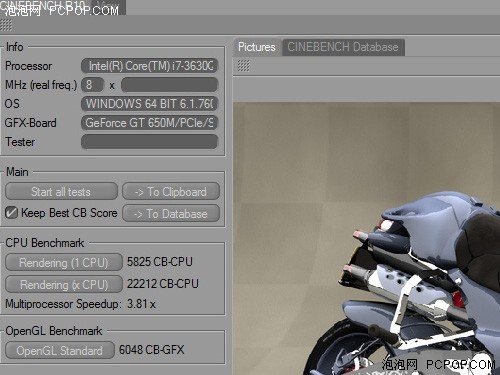
Task: Click the MHz core count field showing 8
Action: pyautogui.click(x=92, y=85)
